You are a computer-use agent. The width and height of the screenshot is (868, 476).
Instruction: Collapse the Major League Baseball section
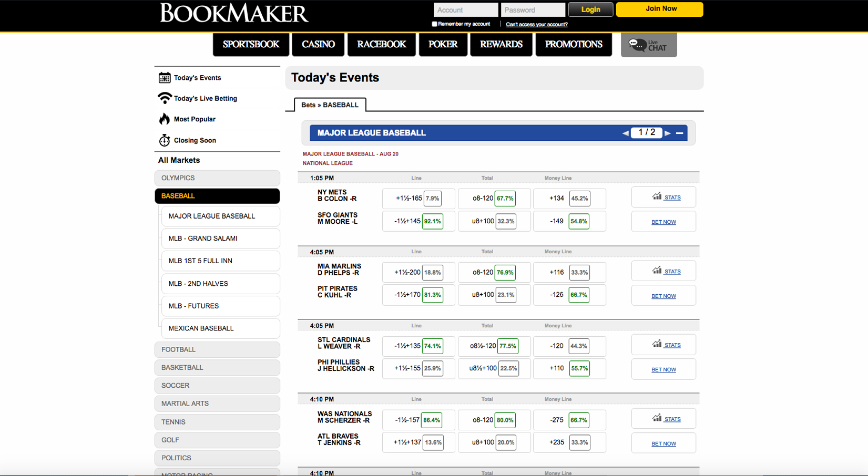680,133
